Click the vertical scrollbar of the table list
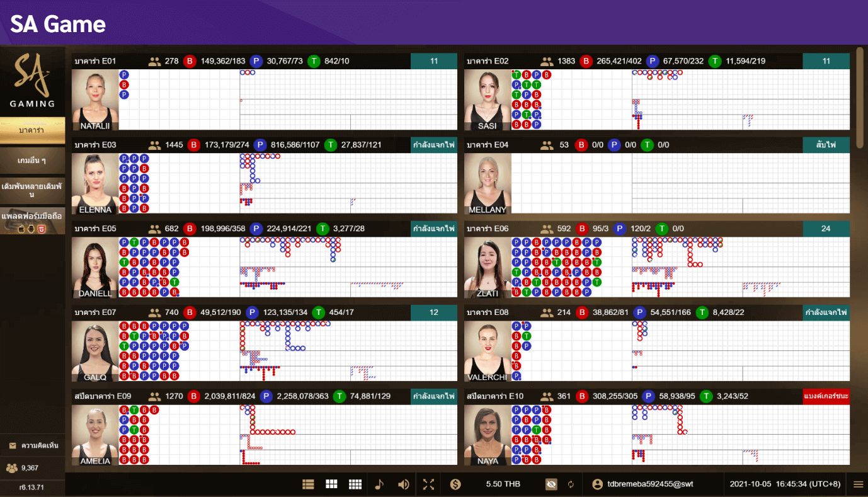The width and height of the screenshot is (868, 497). pyautogui.click(x=860, y=98)
